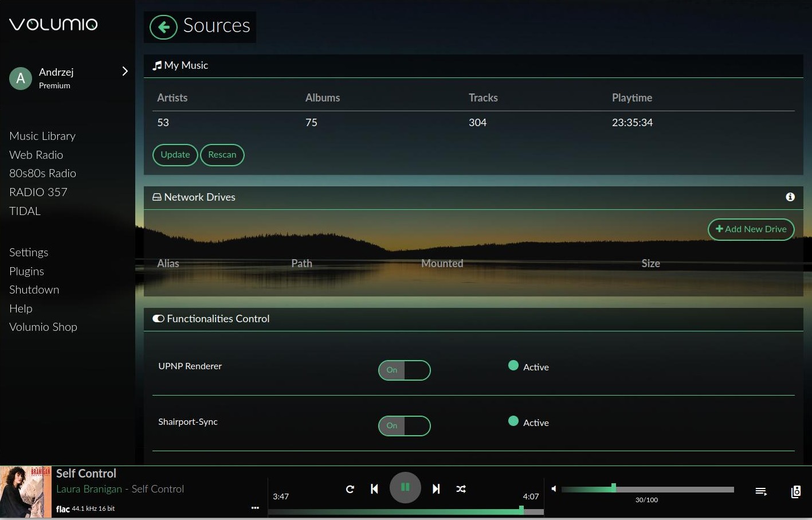
Task: Click the volume slider bar
Action: click(x=648, y=489)
